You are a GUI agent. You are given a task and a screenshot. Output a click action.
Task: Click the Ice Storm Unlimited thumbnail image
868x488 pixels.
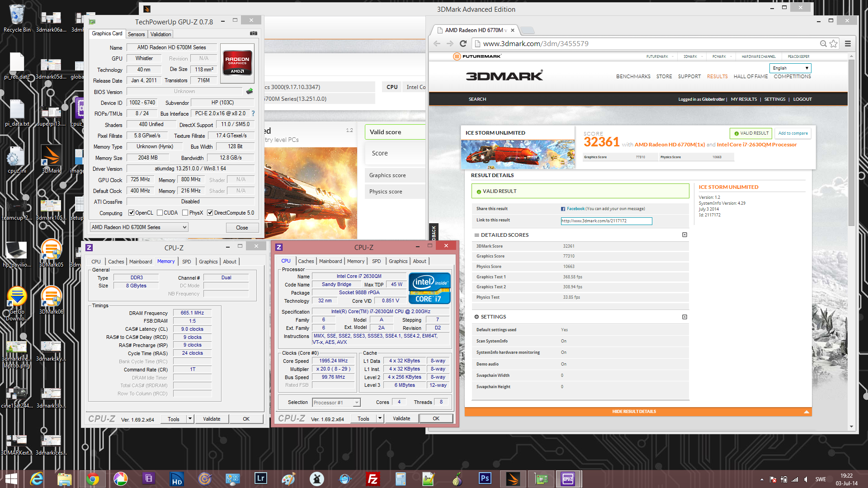point(518,154)
